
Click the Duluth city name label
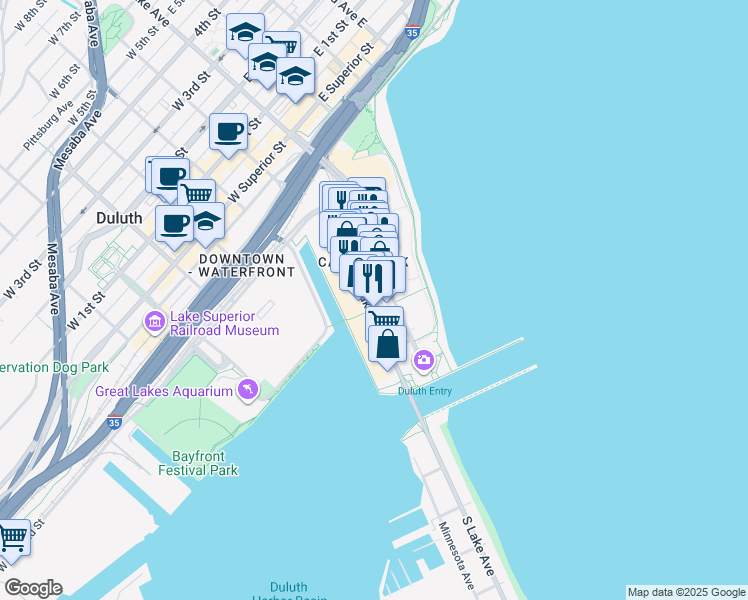point(119,218)
